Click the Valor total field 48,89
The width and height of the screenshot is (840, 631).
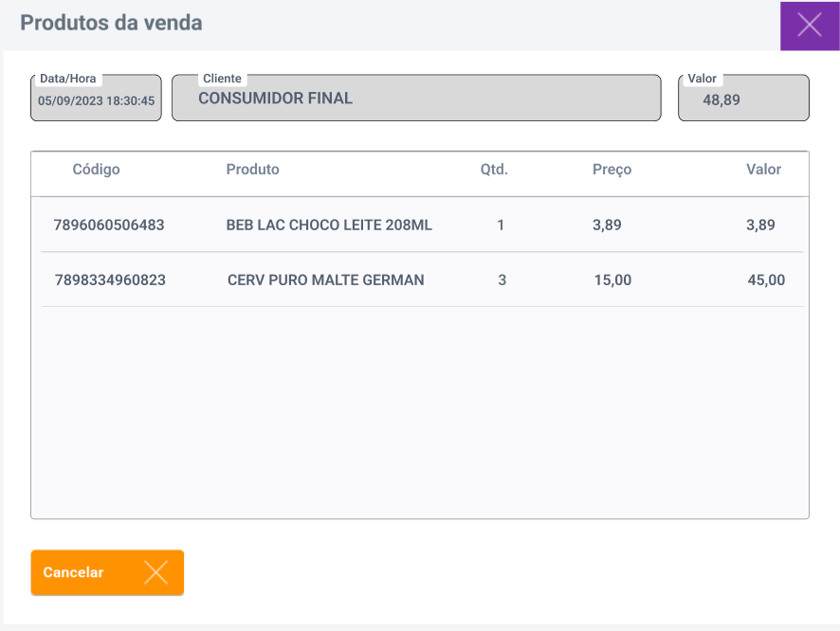743,99
